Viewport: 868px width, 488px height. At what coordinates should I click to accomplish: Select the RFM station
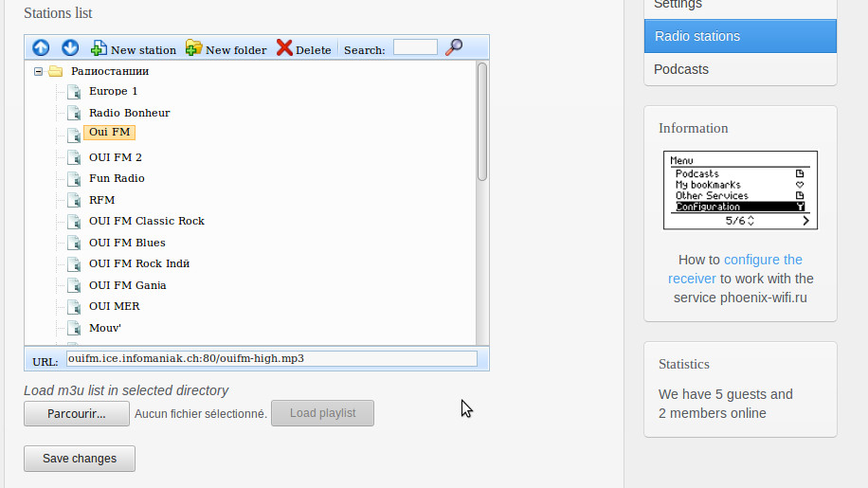coord(101,200)
